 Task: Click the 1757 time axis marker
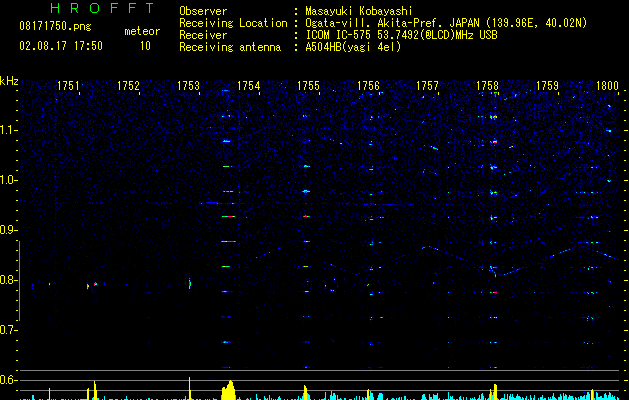pos(428,85)
